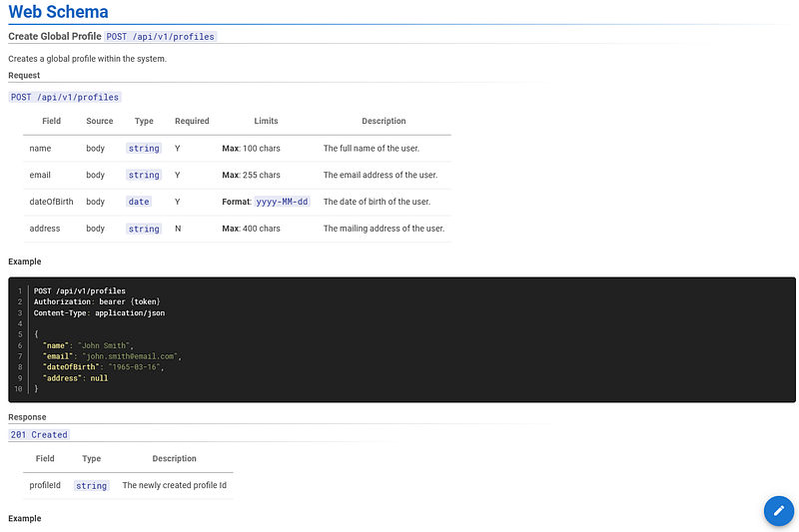Click the Web Schema page title
The image size is (799, 532).
(x=58, y=12)
